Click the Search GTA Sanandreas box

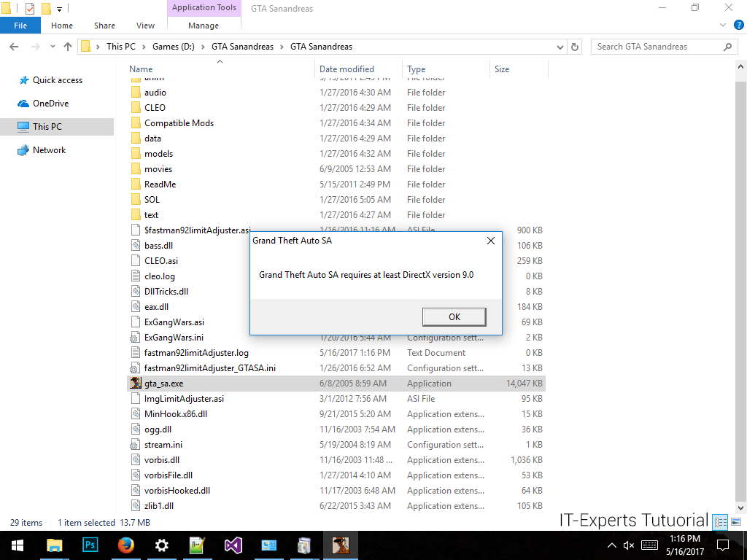(657, 47)
